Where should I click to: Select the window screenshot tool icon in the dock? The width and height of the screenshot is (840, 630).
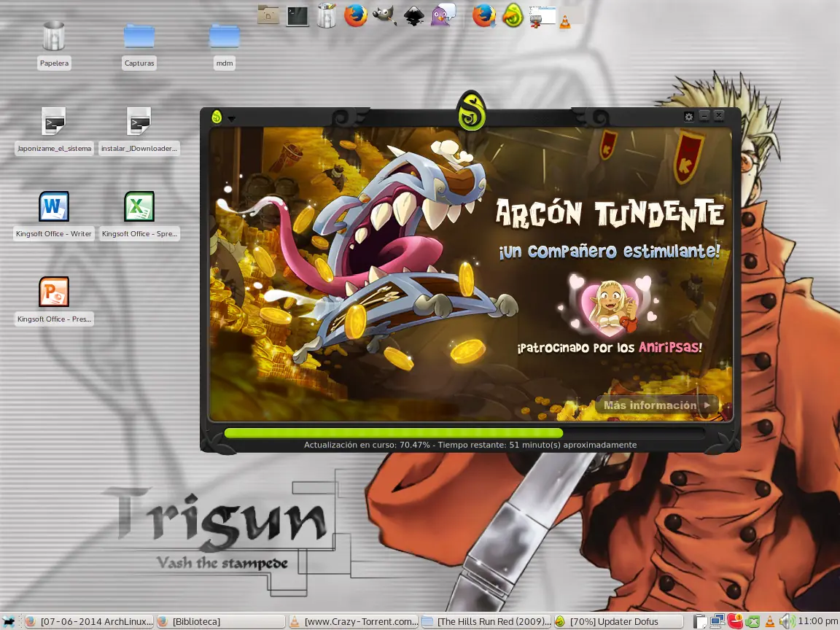tap(542, 16)
